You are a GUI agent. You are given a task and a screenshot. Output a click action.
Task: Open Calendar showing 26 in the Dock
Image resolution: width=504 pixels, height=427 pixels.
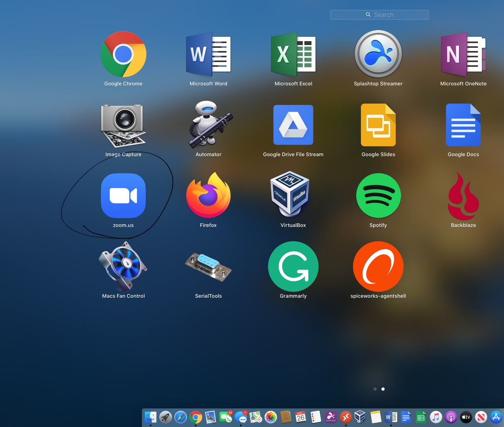[x=301, y=417]
